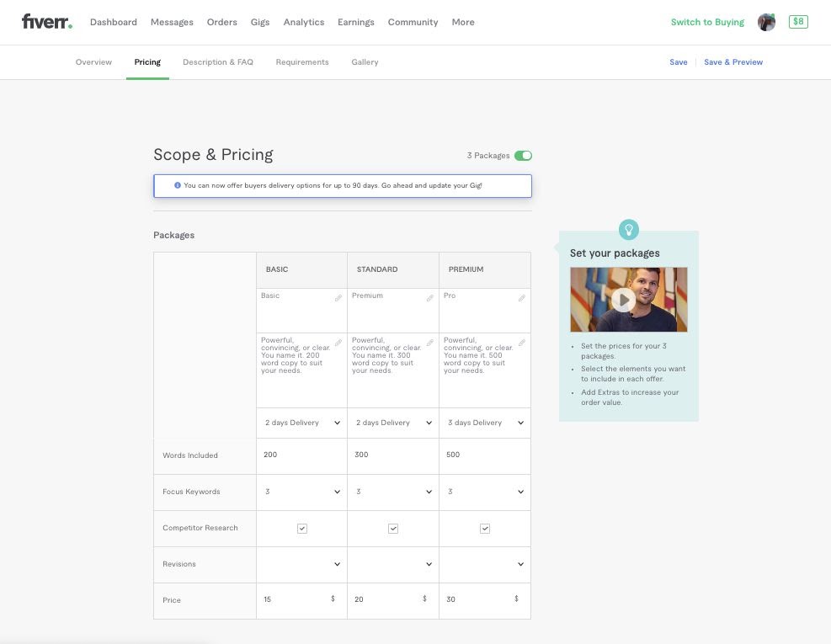
Task: Click the info icon in delivery notice
Action: pyautogui.click(x=178, y=185)
